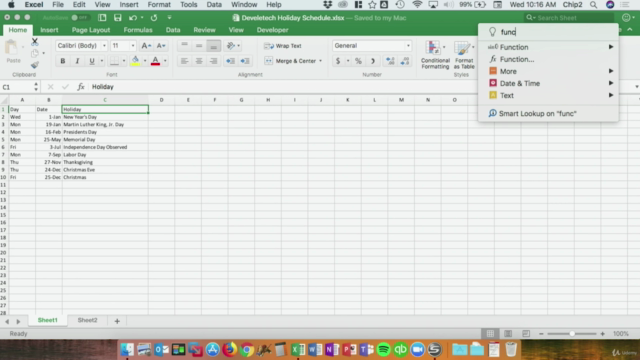Click the Search Sheet field
640x360 pixels.
(569, 18)
